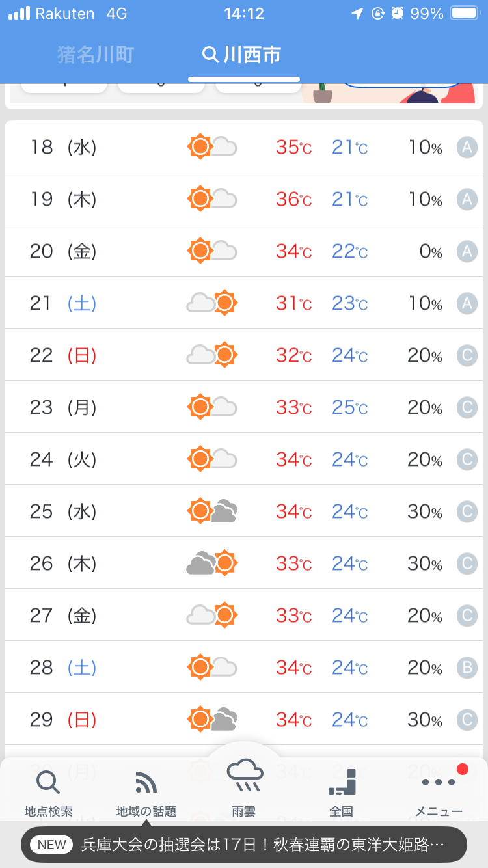Screen dimensions: 488x868
Task: Open the 兵庫大会 news banner
Action: pyautogui.click(x=262, y=845)
